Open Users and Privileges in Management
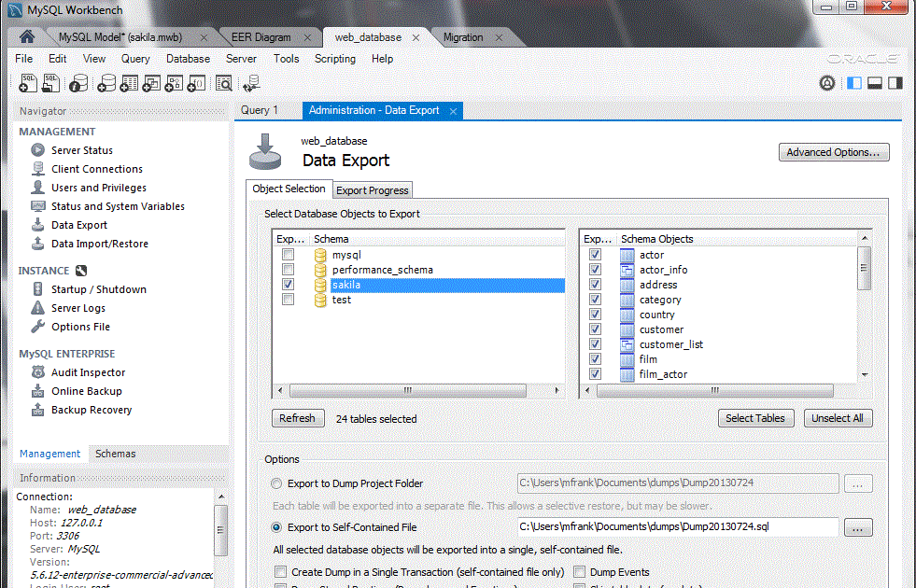The width and height of the screenshot is (916, 588). 98,188
